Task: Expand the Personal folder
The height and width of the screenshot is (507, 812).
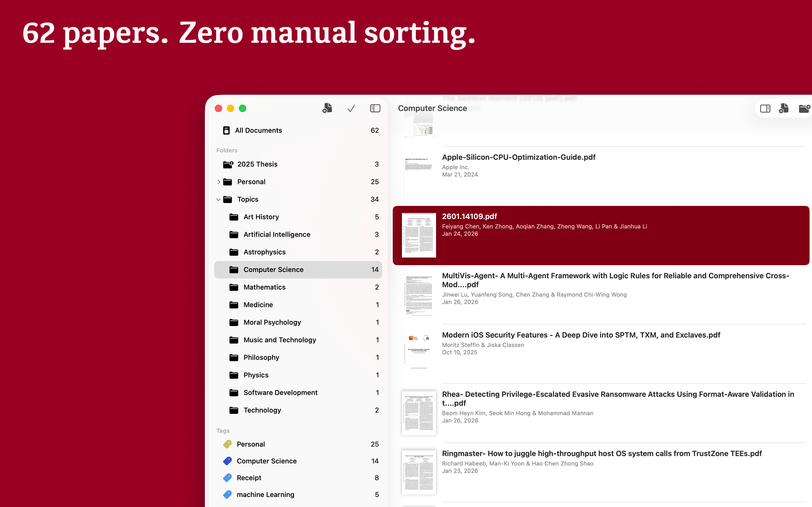Action: coord(219,181)
